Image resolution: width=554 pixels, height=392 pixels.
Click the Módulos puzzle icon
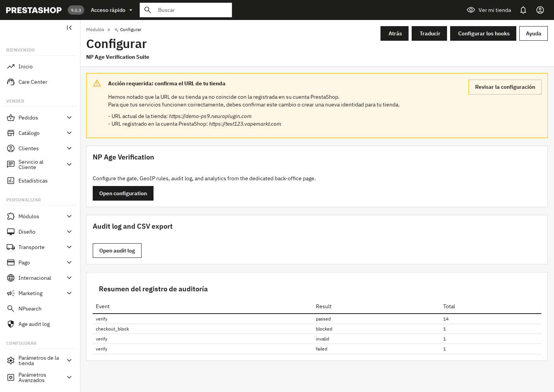click(11, 216)
